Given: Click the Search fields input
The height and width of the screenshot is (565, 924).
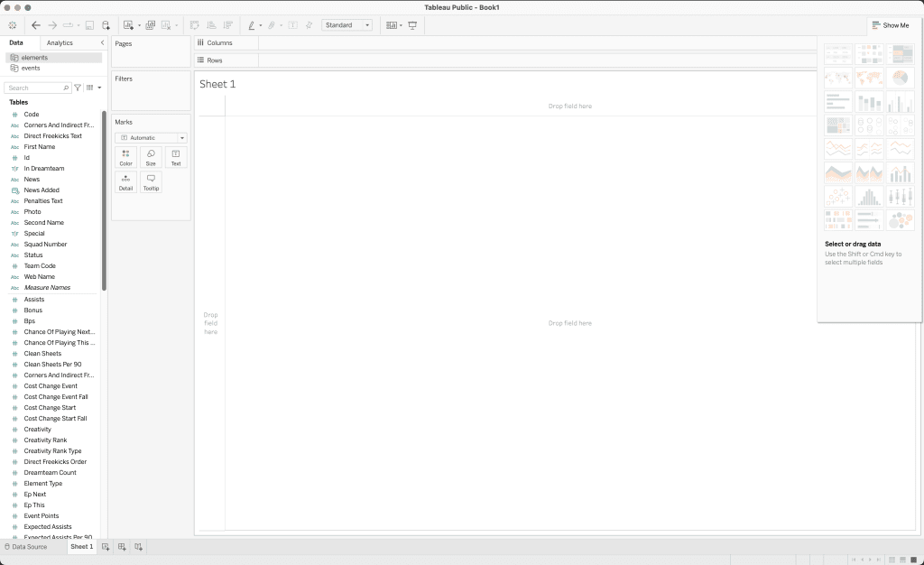Looking at the screenshot, I should (36, 88).
